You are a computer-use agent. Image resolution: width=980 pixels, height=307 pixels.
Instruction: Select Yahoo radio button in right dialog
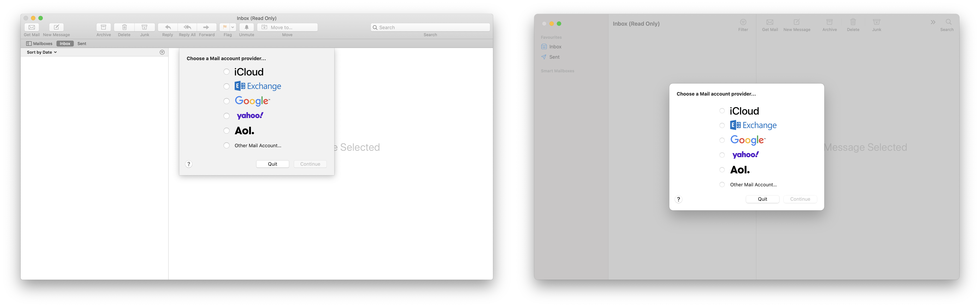click(722, 155)
